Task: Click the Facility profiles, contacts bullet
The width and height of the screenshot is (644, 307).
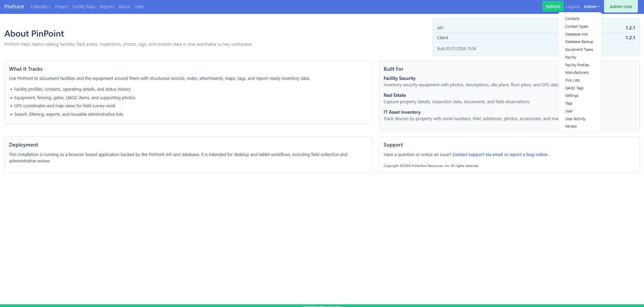Action: click(x=72, y=89)
